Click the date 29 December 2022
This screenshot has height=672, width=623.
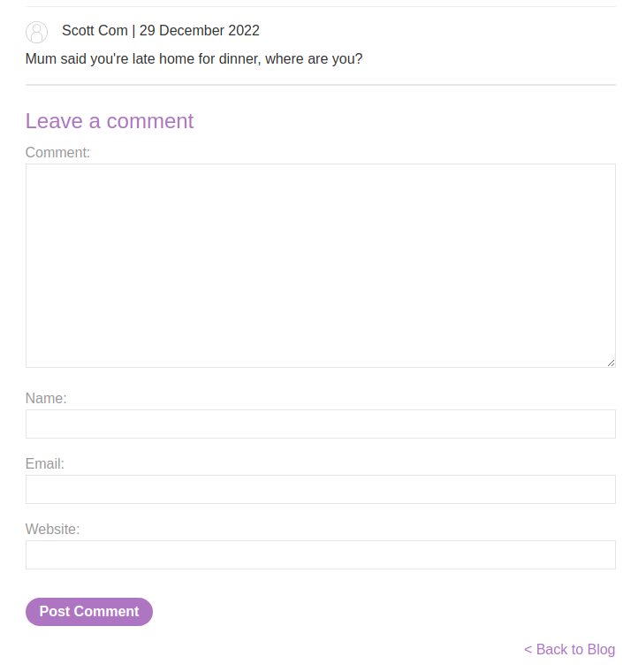click(200, 30)
